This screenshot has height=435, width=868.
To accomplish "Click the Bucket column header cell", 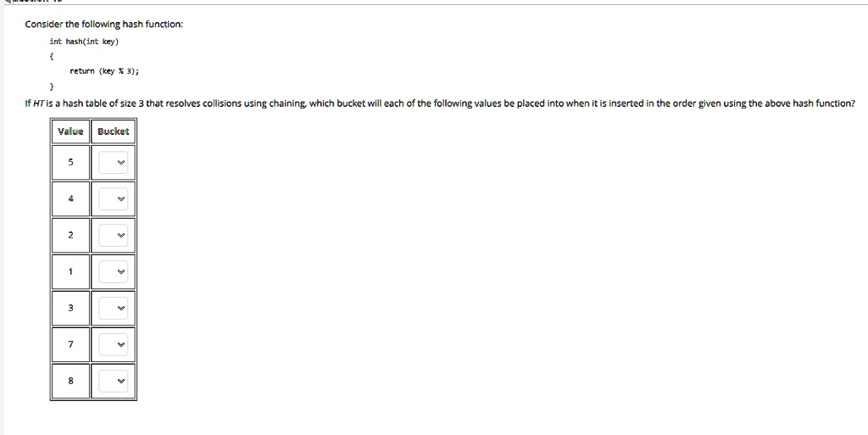I will pyautogui.click(x=114, y=131).
